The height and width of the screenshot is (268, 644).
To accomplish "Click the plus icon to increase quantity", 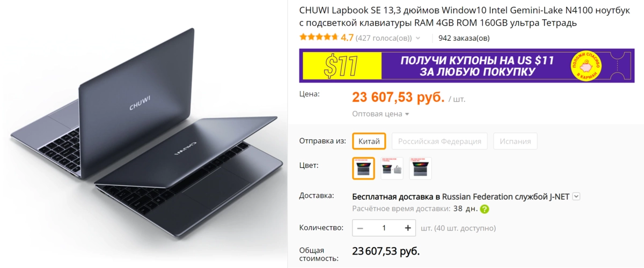I will [x=408, y=228].
